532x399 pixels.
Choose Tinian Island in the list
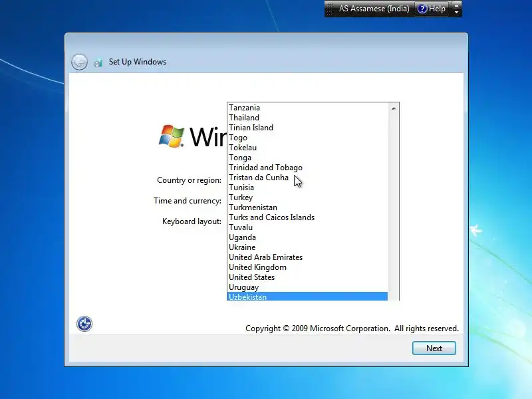(x=307, y=128)
